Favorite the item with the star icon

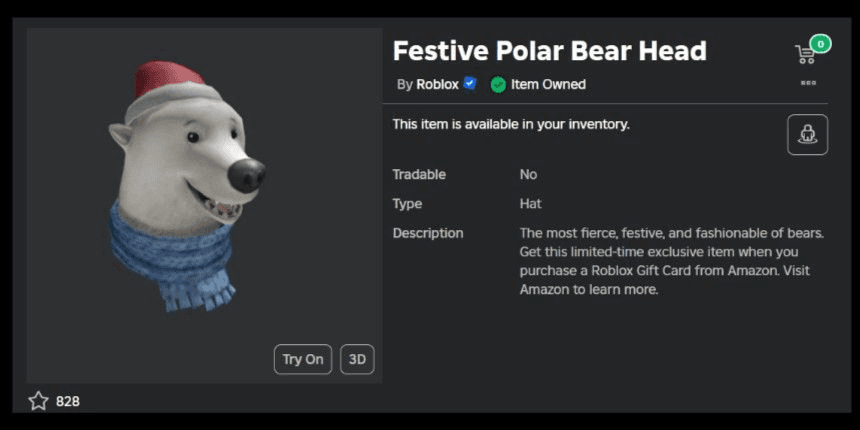(x=38, y=401)
